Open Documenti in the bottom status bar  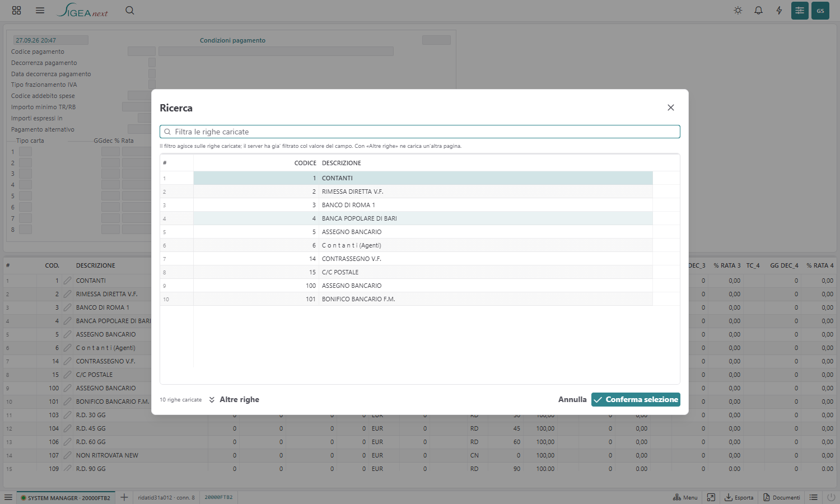click(782, 497)
